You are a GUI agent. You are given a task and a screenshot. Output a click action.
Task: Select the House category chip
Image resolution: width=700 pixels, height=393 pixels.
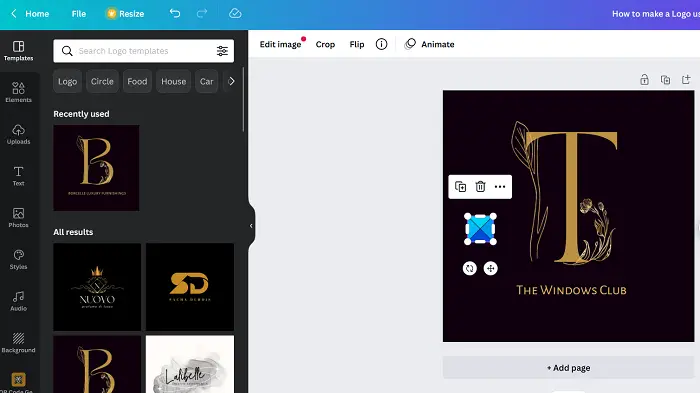(x=174, y=81)
